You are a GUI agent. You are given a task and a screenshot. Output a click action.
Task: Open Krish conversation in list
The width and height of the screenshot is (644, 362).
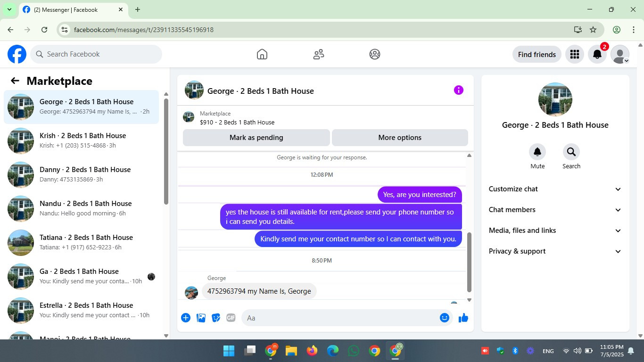click(x=81, y=141)
